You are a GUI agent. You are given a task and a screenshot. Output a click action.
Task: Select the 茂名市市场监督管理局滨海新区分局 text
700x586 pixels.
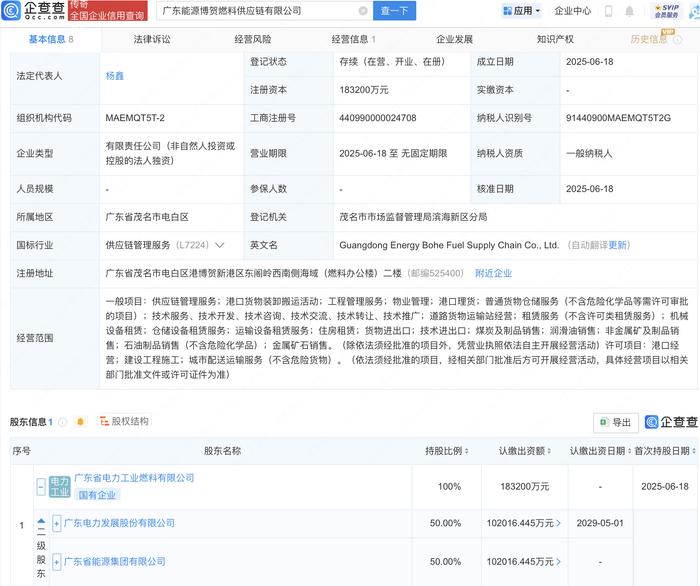[x=413, y=217]
